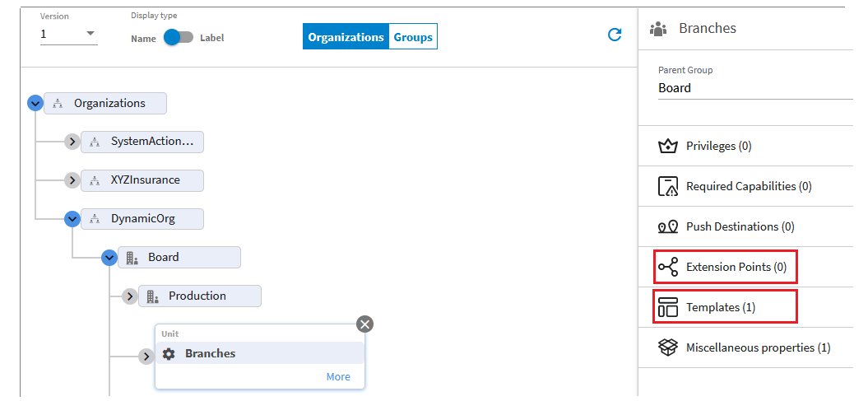The width and height of the screenshot is (868, 401).
Task: Open the Version dropdown
Action: pos(91,35)
